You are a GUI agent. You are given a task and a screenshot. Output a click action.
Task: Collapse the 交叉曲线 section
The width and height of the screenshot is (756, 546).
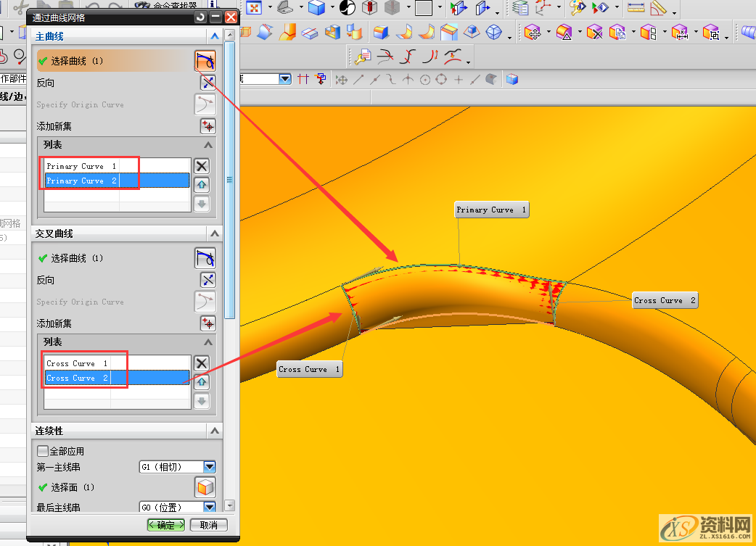click(x=215, y=233)
